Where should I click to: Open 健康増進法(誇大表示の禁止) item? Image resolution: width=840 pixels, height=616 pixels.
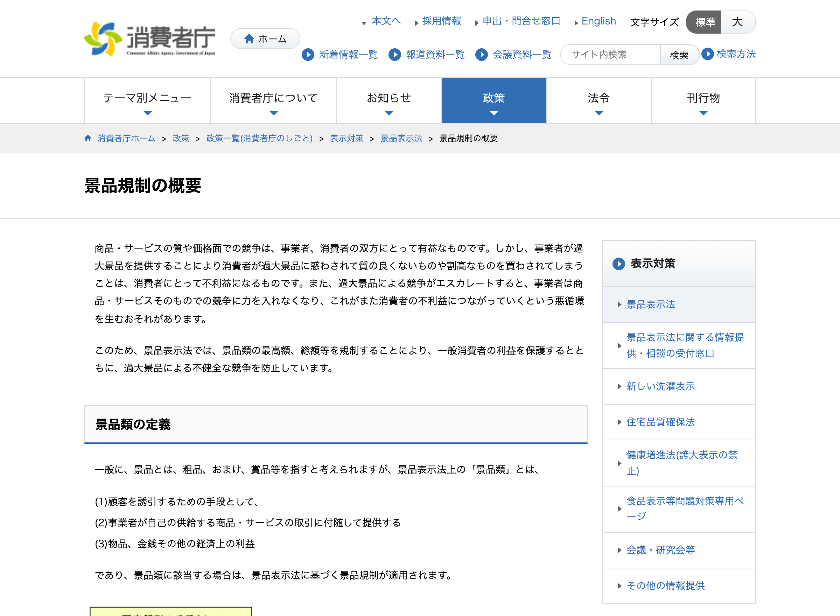679,463
